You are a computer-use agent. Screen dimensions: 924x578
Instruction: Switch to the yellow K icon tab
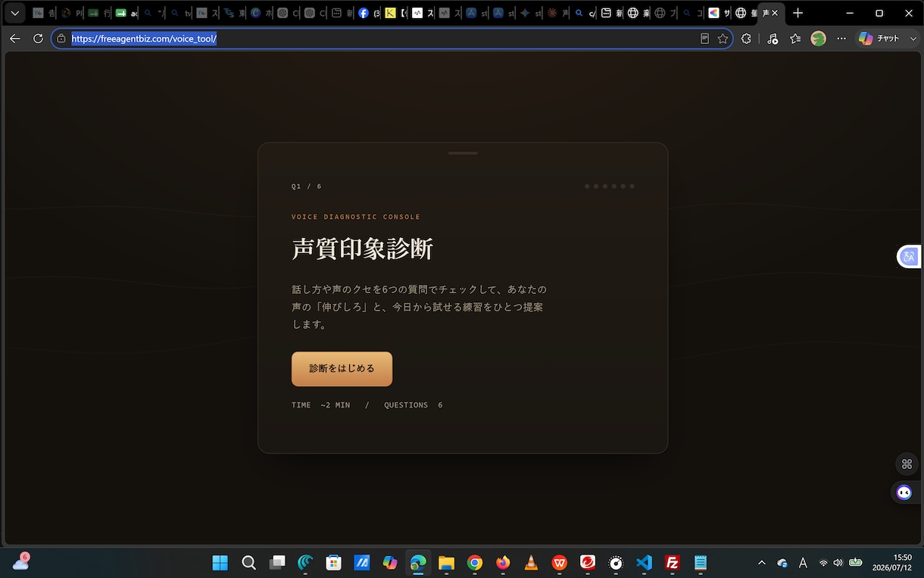coord(395,13)
